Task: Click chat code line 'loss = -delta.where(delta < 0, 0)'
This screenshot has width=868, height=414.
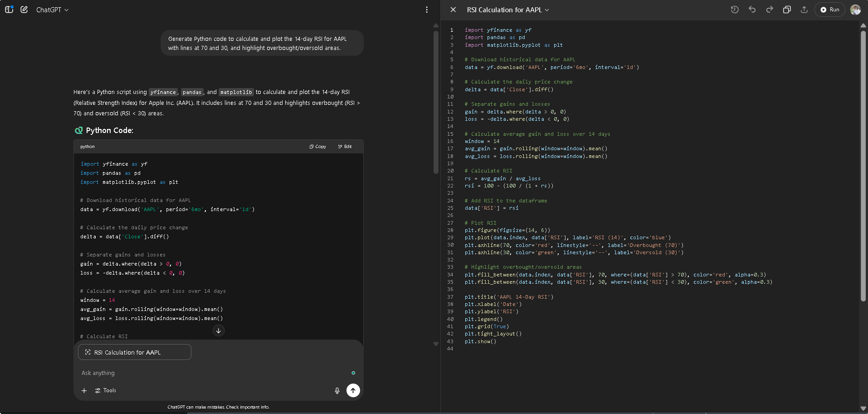Action: point(132,273)
